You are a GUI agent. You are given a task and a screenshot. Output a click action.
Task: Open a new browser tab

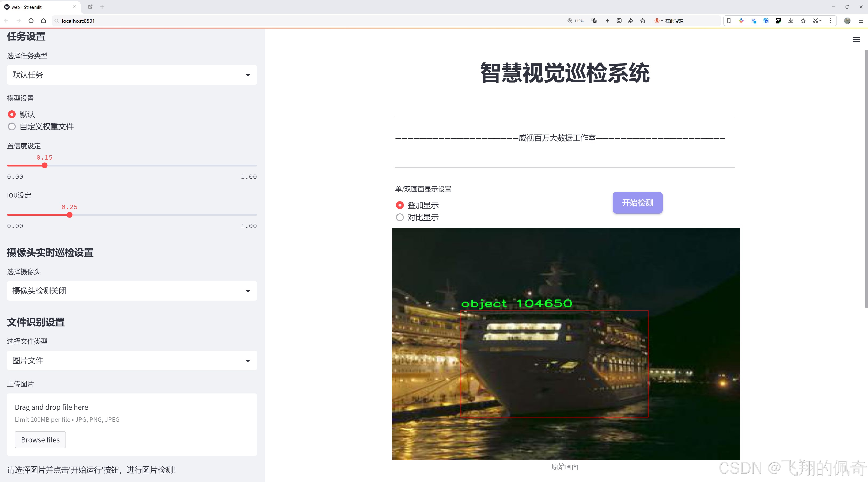click(102, 7)
